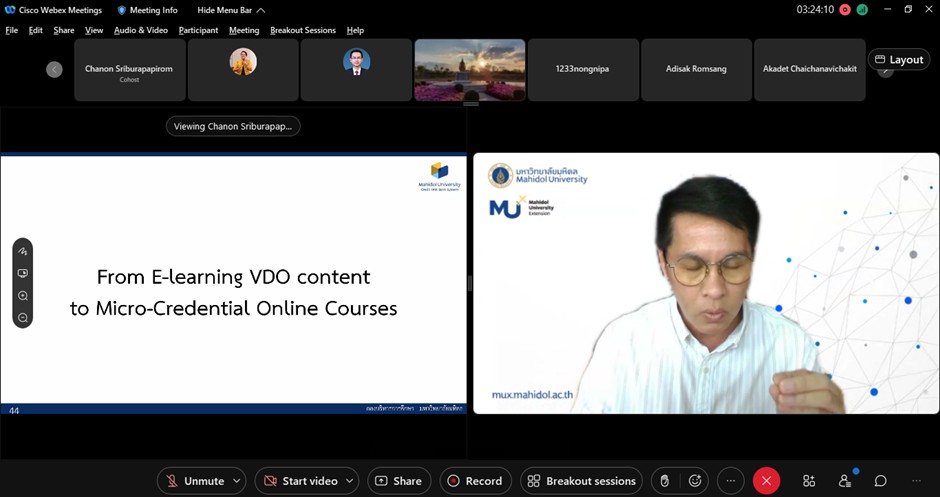Zoom in on the shared slide
The image size is (940, 497).
click(x=22, y=296)
